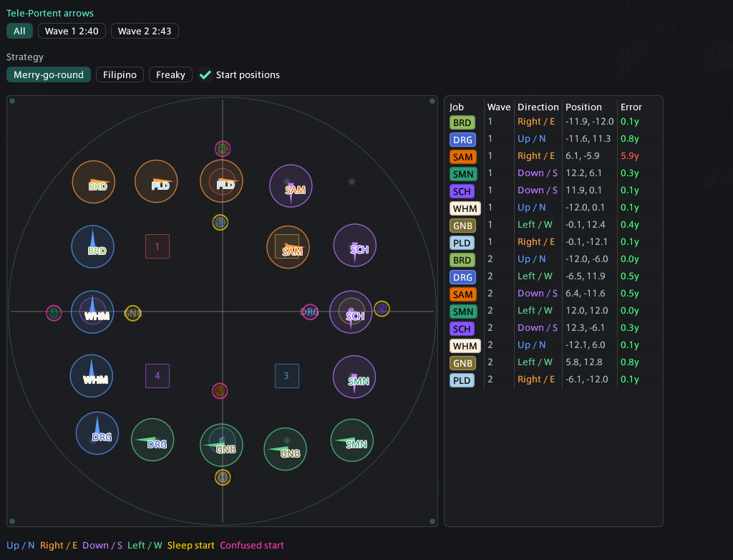Click position value 5.8, 12.8
The height and width of the screenshot is (560, 733).
point(584,362)
